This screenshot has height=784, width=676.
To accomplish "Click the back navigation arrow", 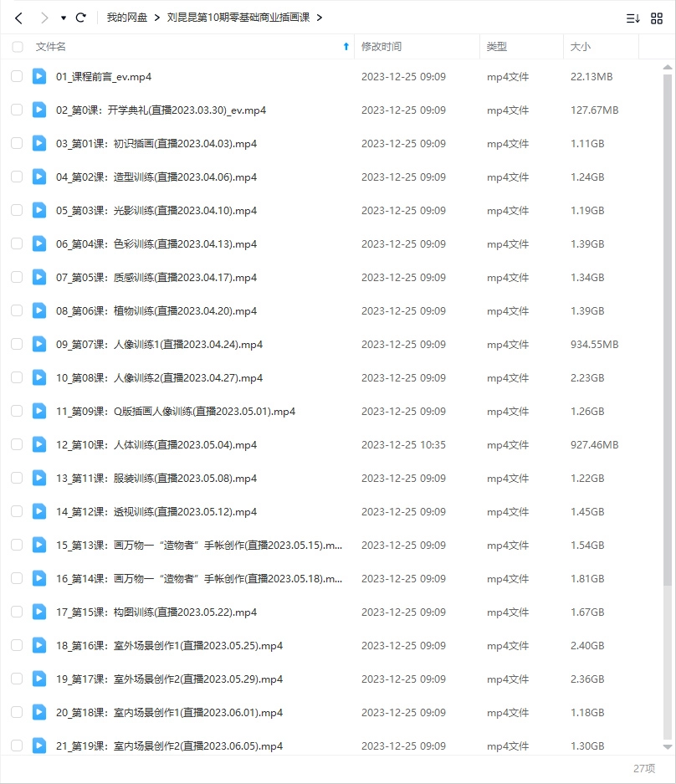I will (18, 18).
